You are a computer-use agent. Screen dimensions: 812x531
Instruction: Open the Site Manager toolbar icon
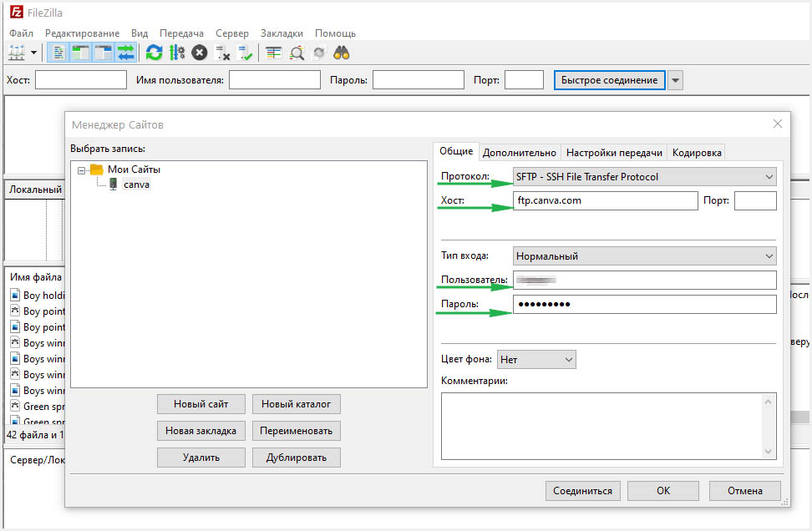[x=17, y=53]
